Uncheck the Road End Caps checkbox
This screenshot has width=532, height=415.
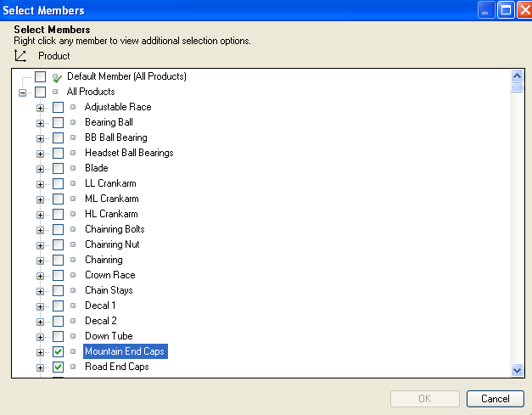[x=58, y=367]
